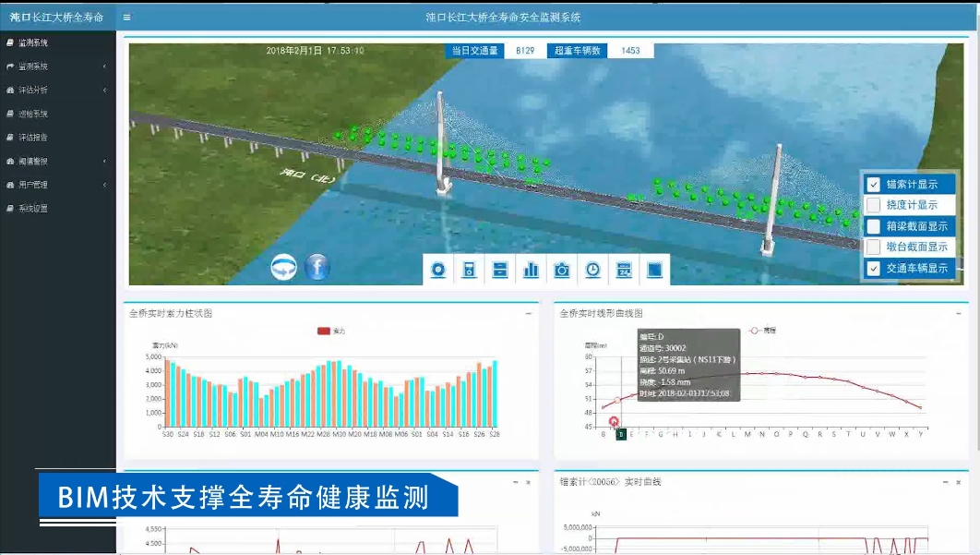
Task: Click the sidebar header logo title
Action: 57,17
